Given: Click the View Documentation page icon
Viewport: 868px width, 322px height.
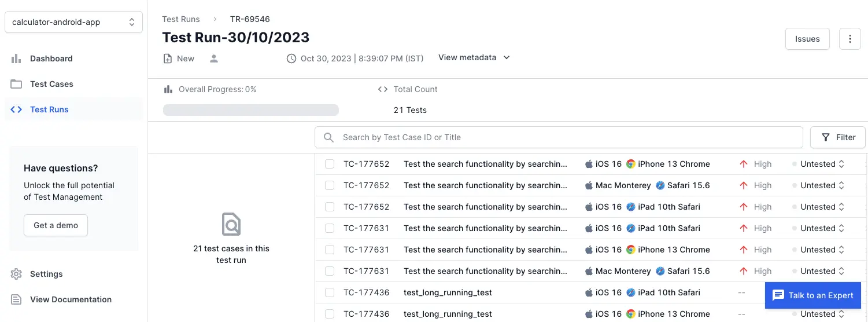Looking at the screenshot, I should (16, 299).
